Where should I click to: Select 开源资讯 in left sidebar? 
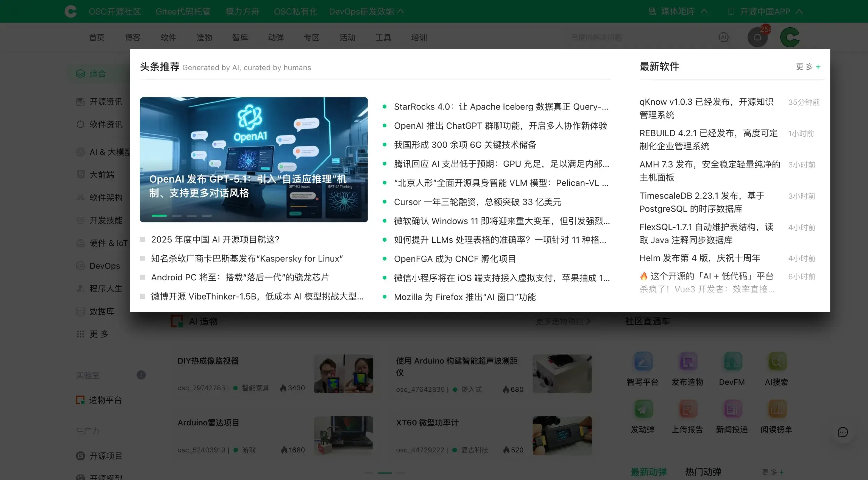[106, 102]
